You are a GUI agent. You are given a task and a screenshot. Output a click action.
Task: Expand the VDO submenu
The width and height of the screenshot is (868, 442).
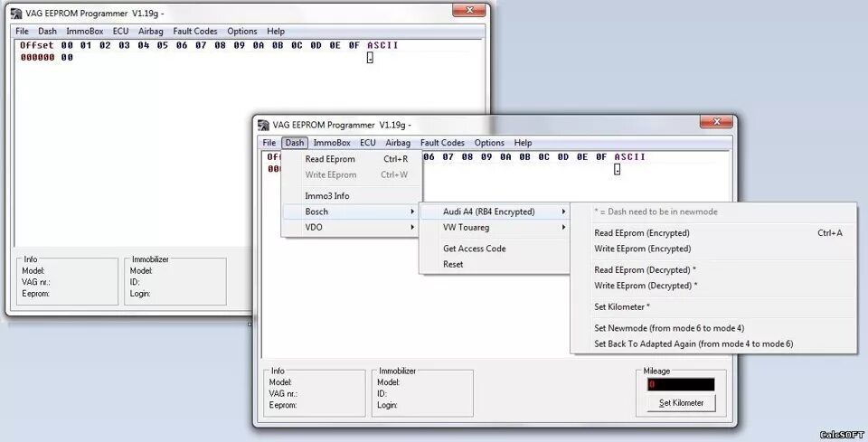352,228
